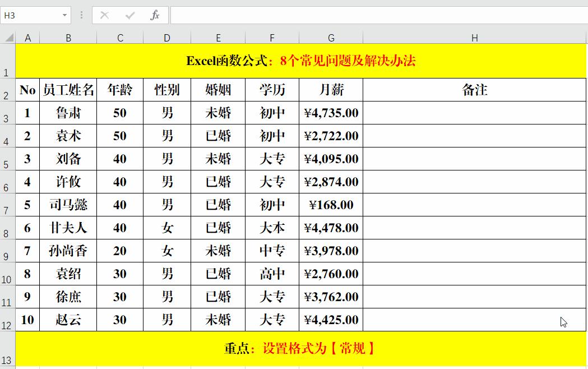Select the cell containing 司马懿
Viewport: 588px width, 369px height.
pos(68,205)
